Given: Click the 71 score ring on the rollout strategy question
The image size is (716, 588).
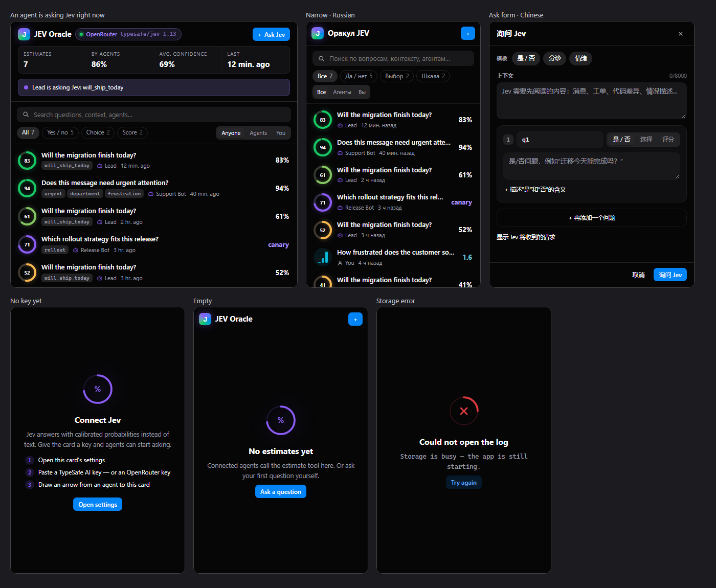Looking at the screenshot, I should coord(27,244).
